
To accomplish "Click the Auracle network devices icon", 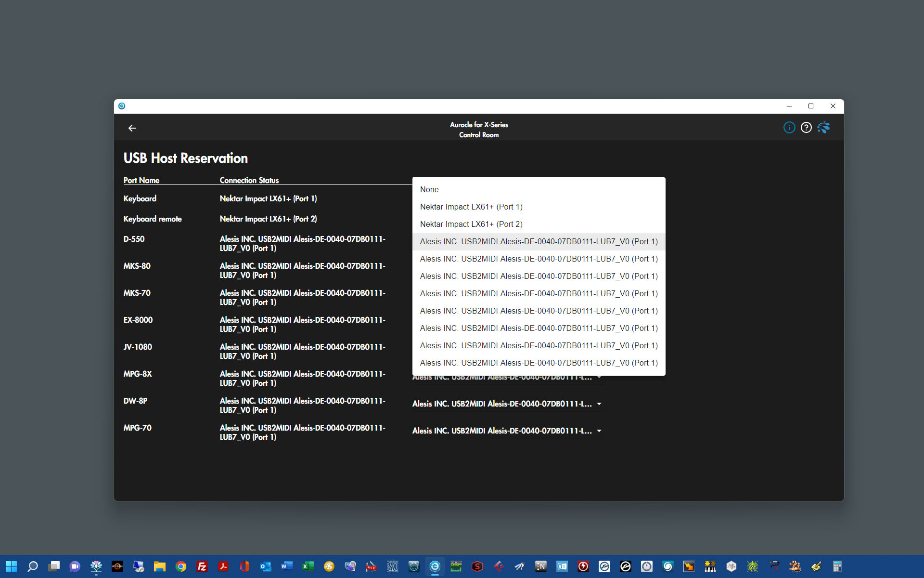I will (x=823, y=128).
